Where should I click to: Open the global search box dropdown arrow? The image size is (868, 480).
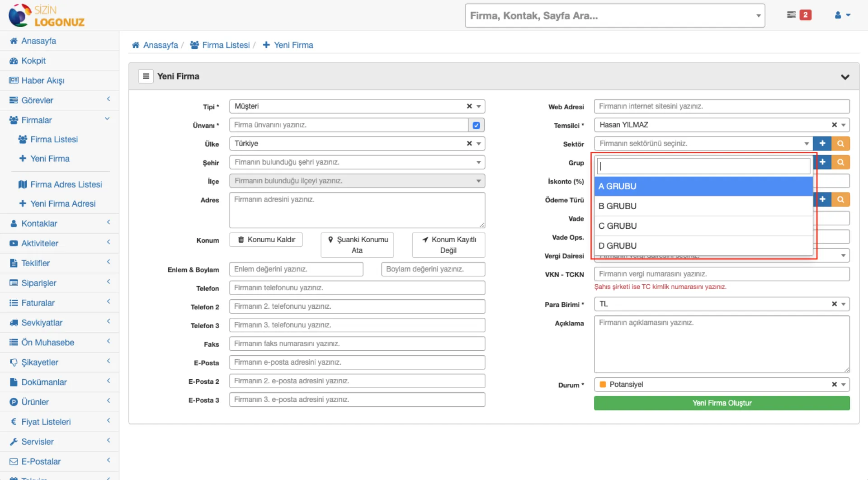pyautogui.click(x=758, y=16)
